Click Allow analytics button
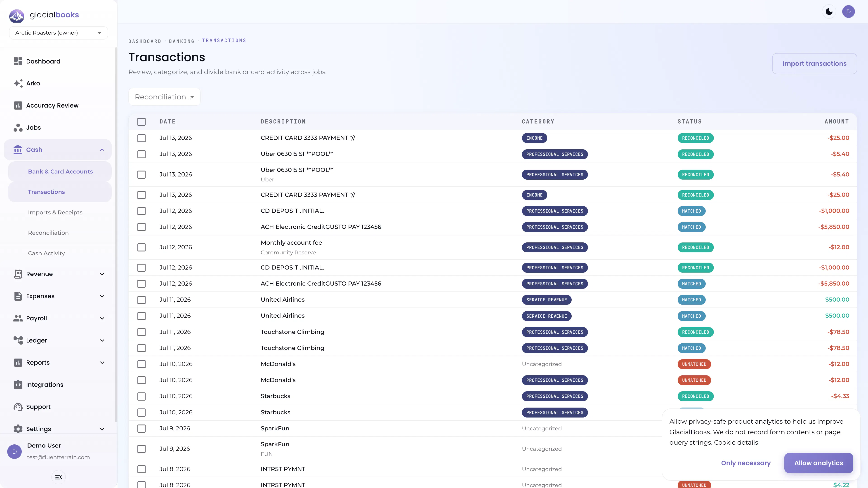Viewport: 868px width, 488px height. tap(818, 463)
